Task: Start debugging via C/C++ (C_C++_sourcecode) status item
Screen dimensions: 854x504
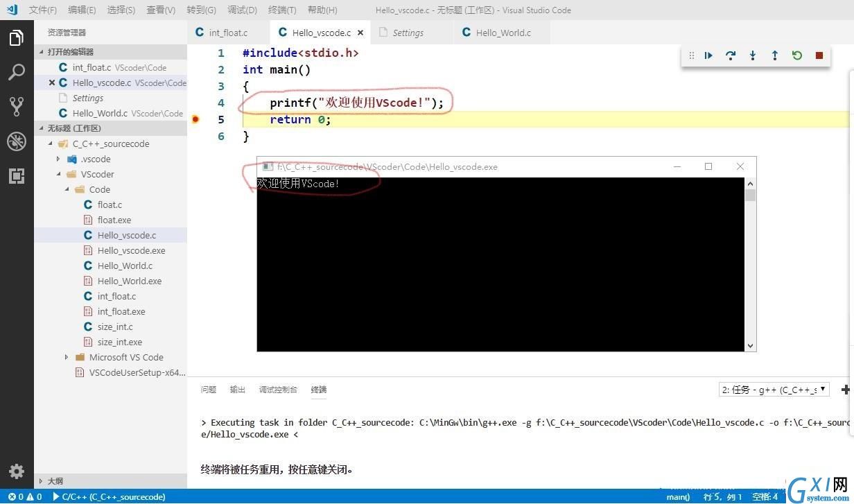Action: pyautogui.click(x=109, y=496)
